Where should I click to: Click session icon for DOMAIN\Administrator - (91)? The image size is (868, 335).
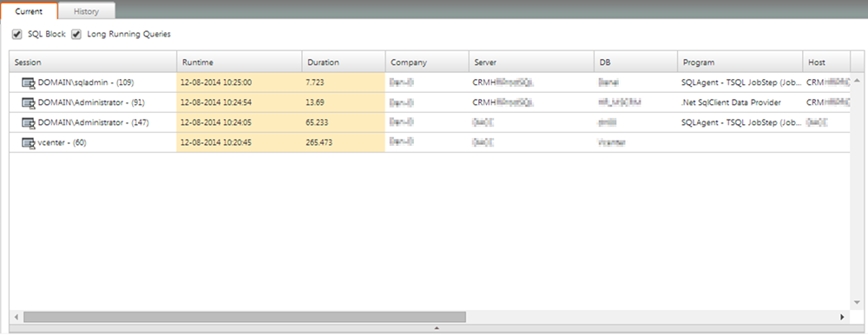[x=29, y=102]
